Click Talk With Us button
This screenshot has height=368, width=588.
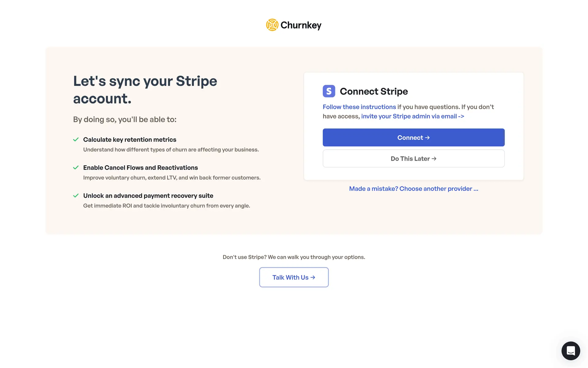click(x=294, y=277)
